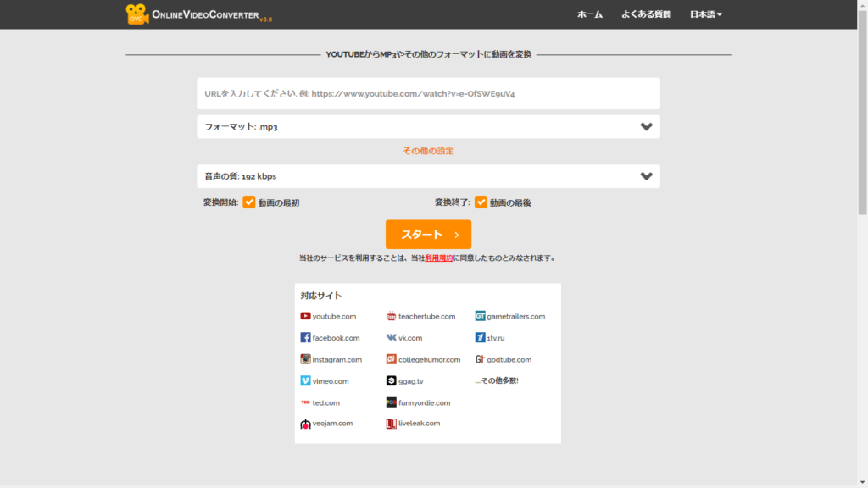Screen dimensions: 868x488
Task: Click the LiveLeak icon in the list
Action: coord(391,424)
